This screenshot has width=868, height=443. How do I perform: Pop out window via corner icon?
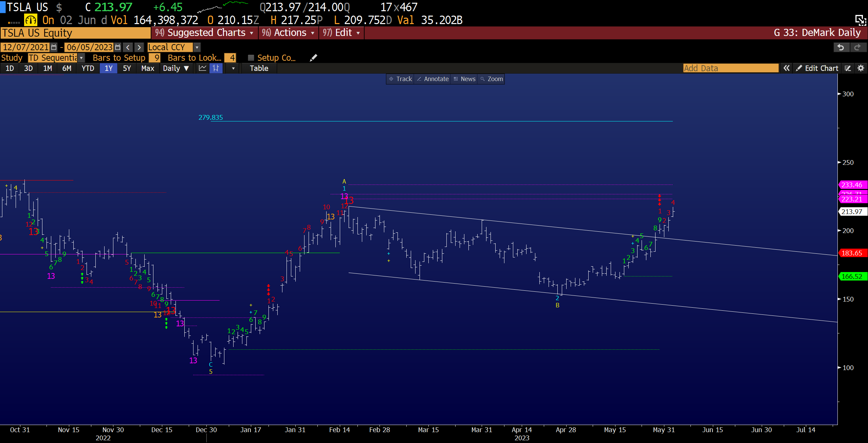coord(861,20)
